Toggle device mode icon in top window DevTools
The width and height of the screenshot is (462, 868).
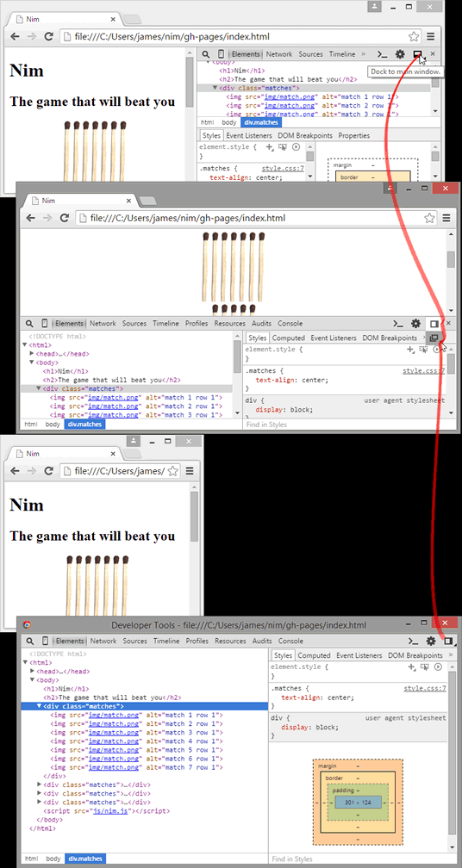pyautogui.click(x=221, y=54)
